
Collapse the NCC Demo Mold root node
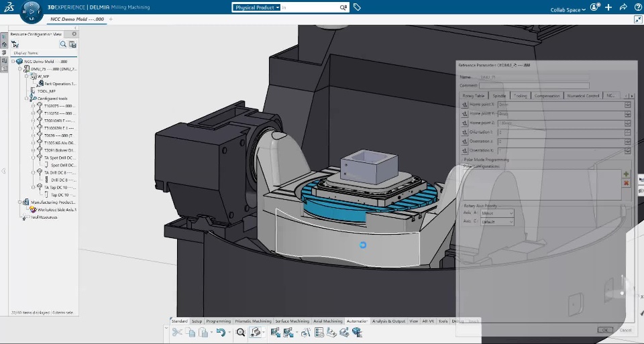(13, 62)
